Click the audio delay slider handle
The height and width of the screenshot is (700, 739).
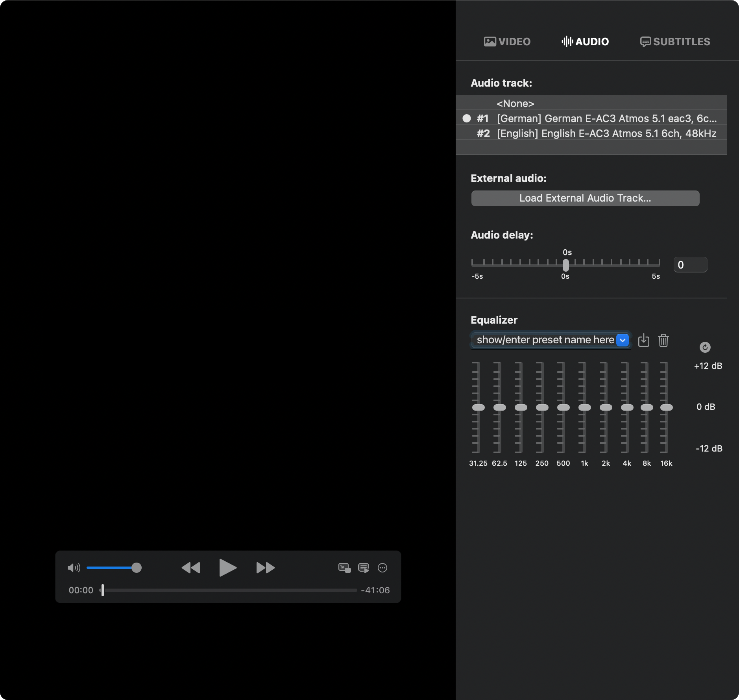pyautogui.click(x=566, y=265)
